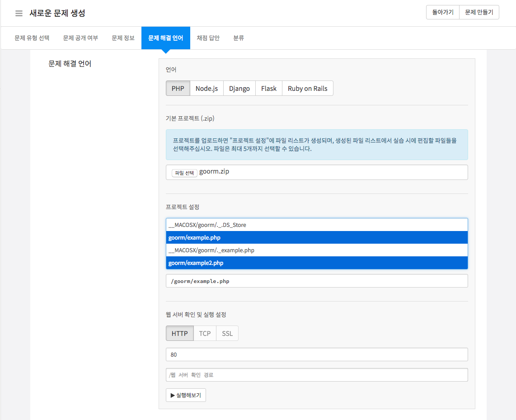Click the 문제 만들기 button

[x=479, y=13]
